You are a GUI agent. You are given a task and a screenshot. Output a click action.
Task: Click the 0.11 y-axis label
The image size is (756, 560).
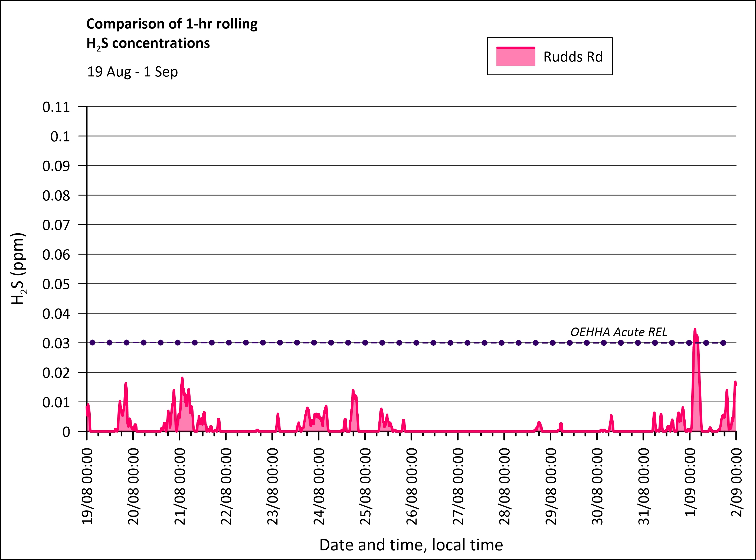pyautogui.click(x=56, y=107)
